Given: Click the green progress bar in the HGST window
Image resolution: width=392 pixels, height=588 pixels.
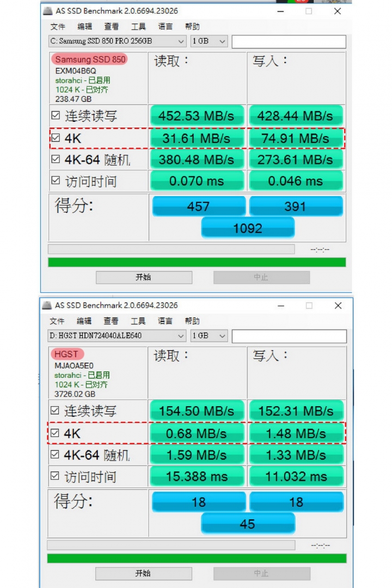Looking at the screenshot, I should coord(197,558).
